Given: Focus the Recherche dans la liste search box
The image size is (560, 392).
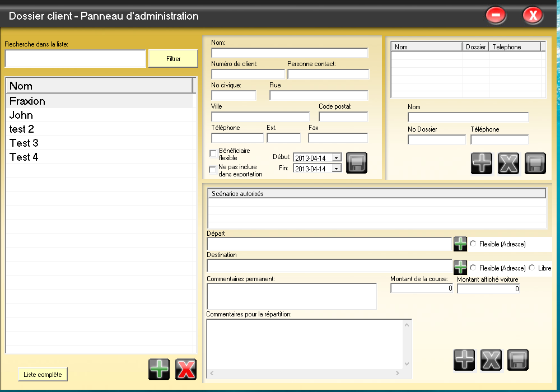Looking at the screenshot, I should coord(76,59).
